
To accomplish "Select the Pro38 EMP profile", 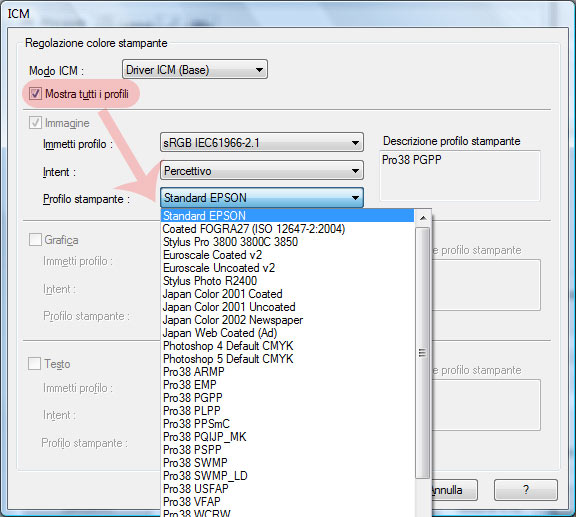I will tap(288, 385).
